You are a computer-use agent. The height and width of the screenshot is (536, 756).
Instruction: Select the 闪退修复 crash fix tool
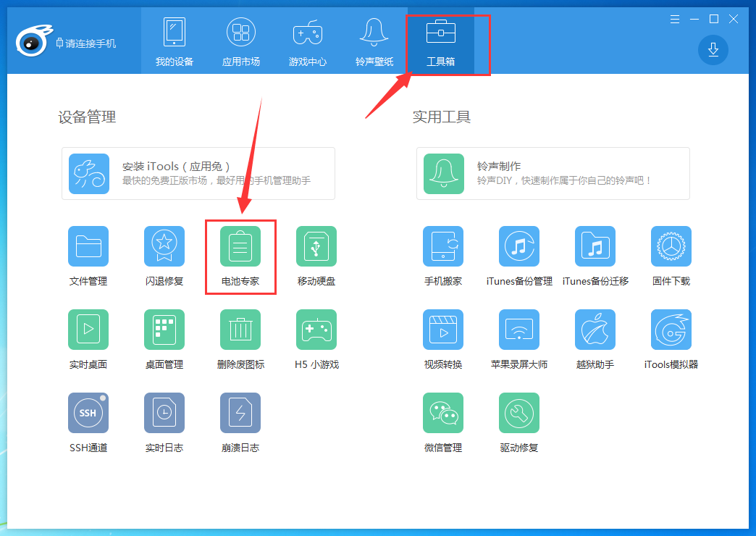coord(164,246)
